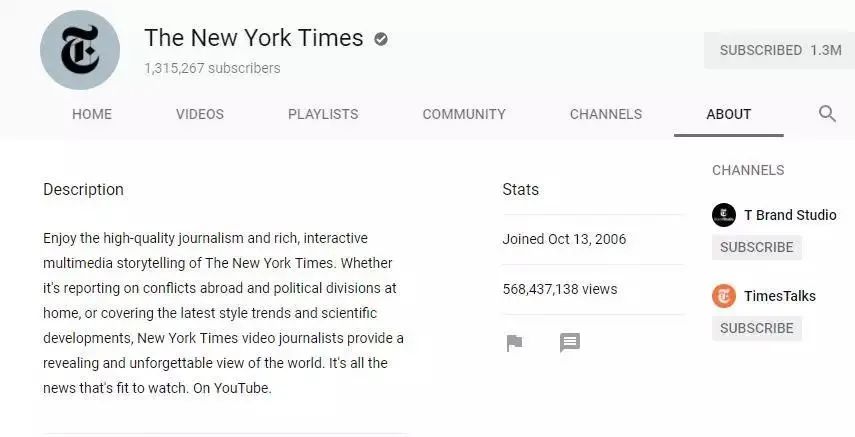
Task: Toggle the Subscribed 1.3M button
Action: pos(779,50)
